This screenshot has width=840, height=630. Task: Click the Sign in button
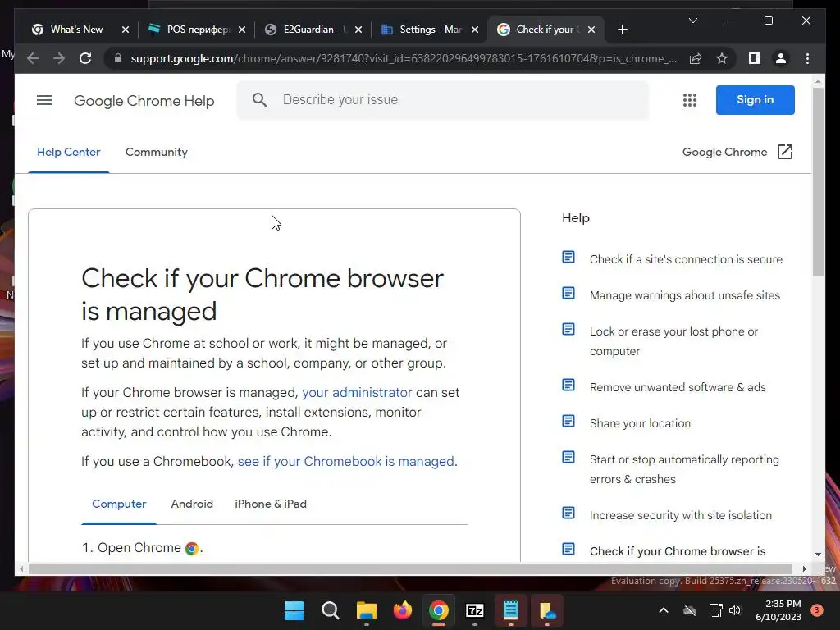coord(755,99)
